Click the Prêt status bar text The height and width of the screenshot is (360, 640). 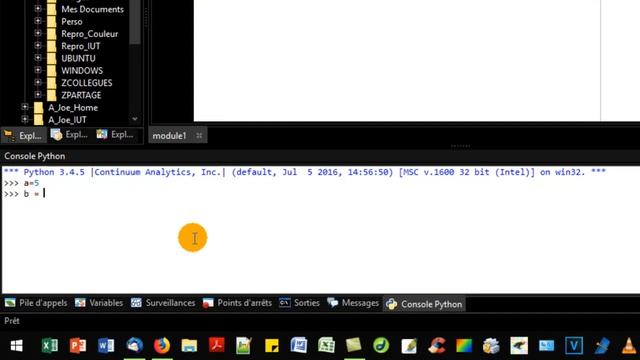coord(12,321)
